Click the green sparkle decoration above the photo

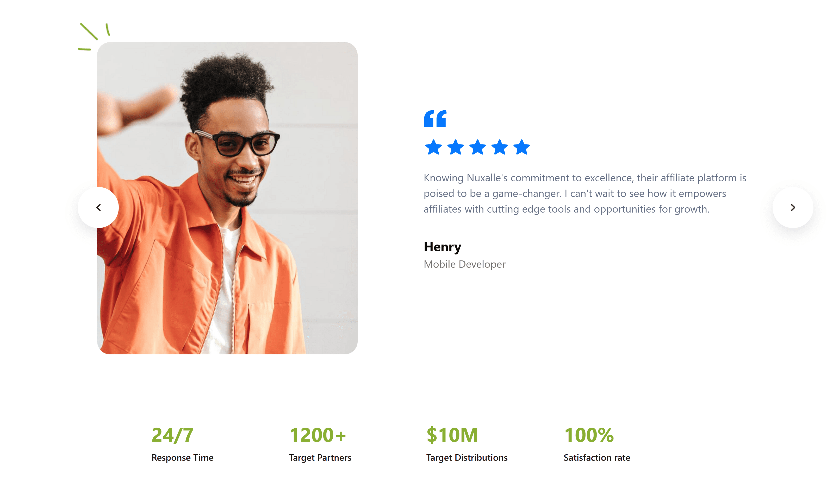94,36
